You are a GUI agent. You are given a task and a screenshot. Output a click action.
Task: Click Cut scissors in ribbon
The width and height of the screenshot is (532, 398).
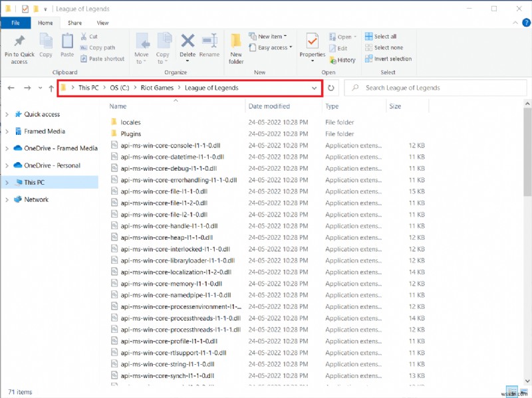click(89, 37)
